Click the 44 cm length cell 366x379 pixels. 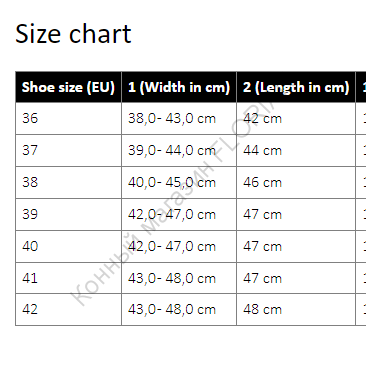tap(296, 150)
